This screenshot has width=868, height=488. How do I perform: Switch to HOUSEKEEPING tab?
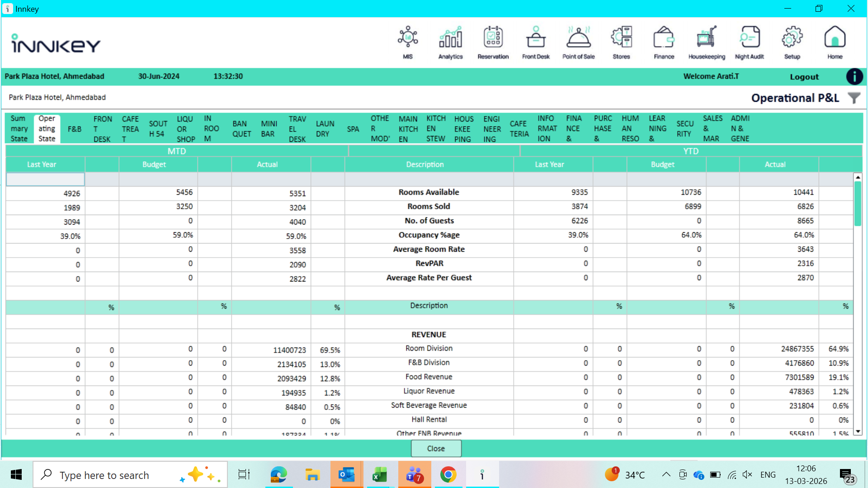tap(464, 129)
